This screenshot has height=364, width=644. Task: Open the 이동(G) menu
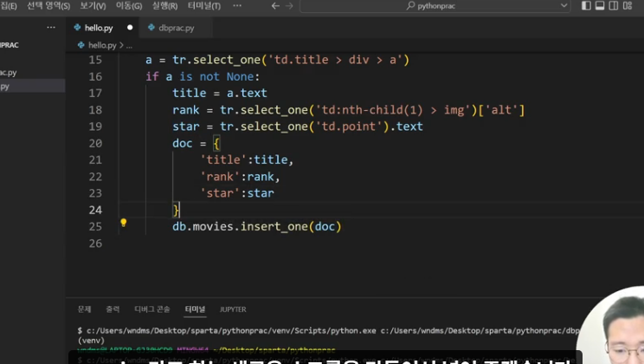tap(129, 6)
